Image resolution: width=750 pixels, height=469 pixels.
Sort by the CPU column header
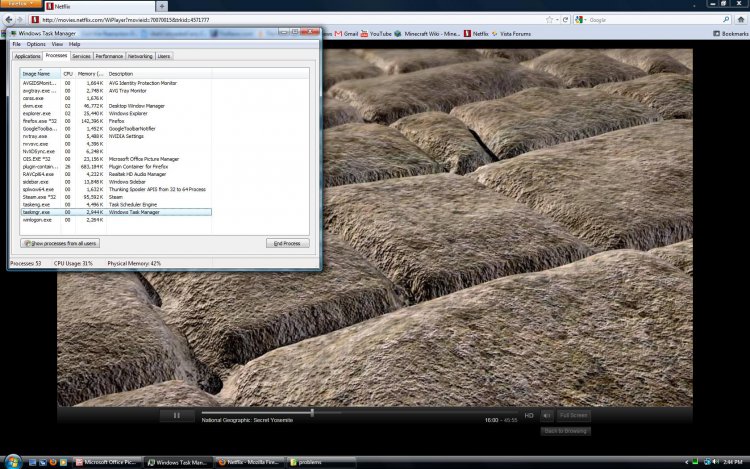[x=68, y=74]
